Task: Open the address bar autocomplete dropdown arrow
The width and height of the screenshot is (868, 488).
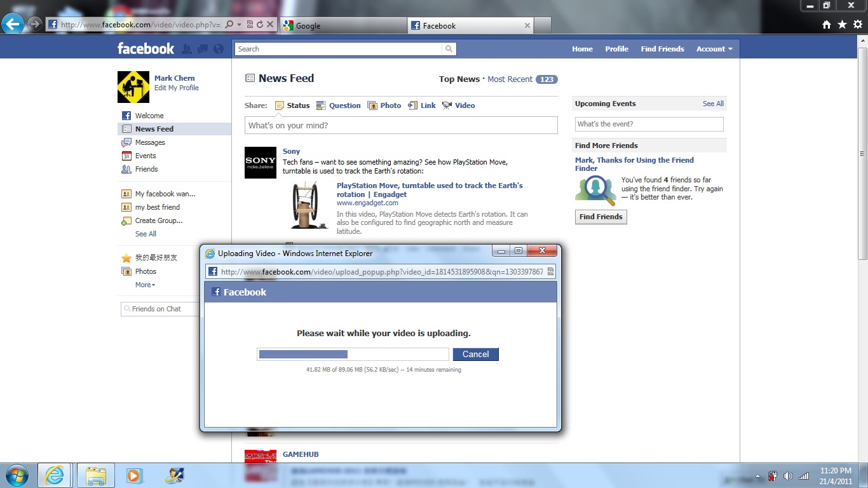Action: [x=239, y=25]
